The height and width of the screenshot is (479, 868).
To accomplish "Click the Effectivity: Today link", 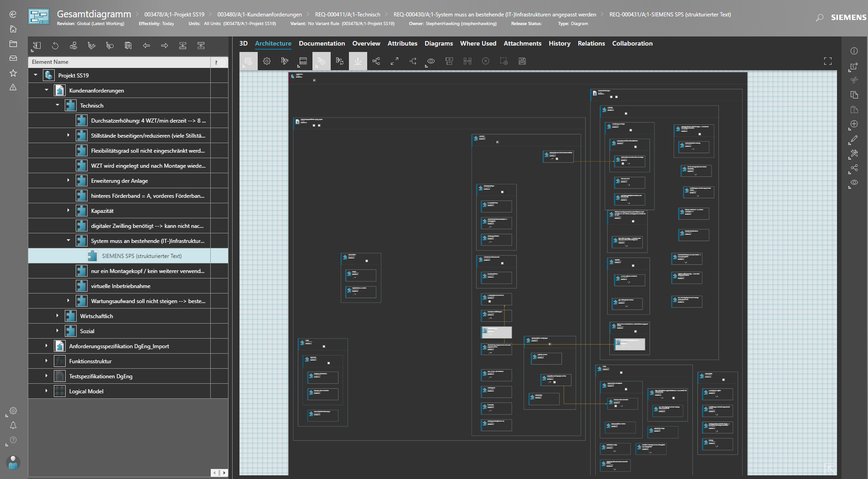I will [x=156, y=24].
